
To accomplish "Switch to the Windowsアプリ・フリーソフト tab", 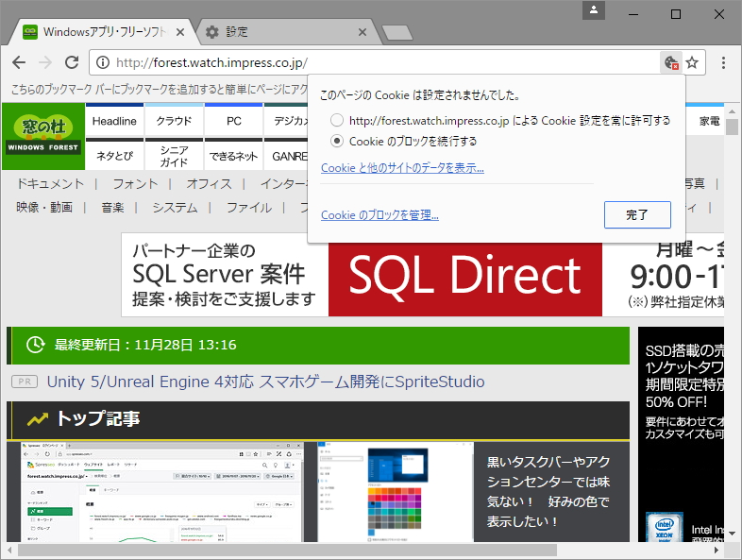I will (103, 32).
